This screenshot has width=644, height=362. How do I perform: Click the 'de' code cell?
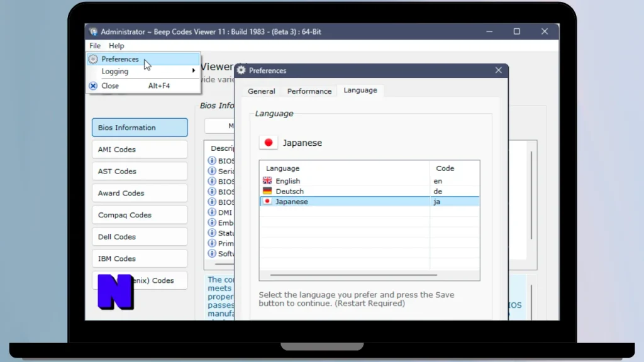[x=438, y=191]
